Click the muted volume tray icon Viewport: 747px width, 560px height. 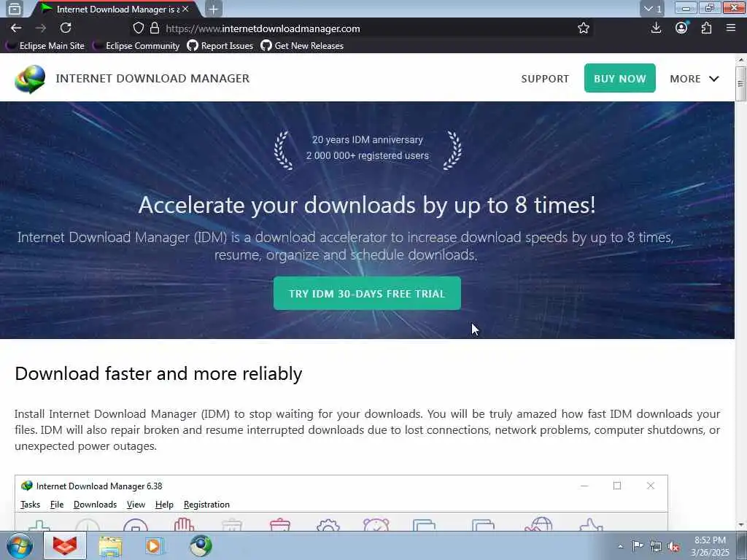tap(673, 547)
